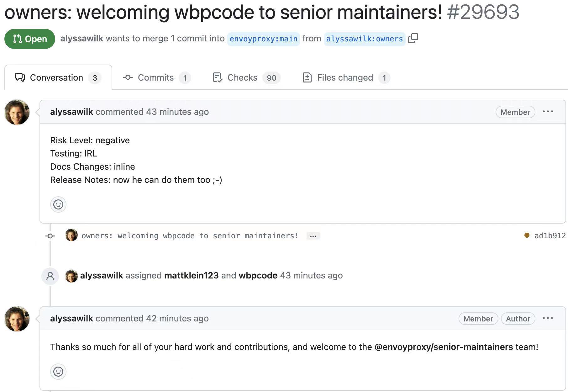Open commit ad1b912
The width and height of the screenshot is (568, 392).
click(550, 236)
